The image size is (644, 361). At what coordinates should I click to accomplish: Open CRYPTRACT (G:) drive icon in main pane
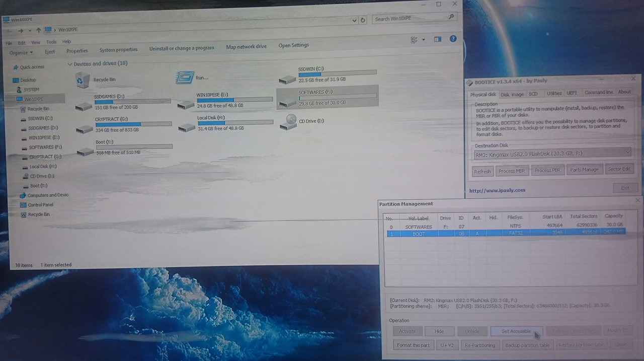[84, 129]
